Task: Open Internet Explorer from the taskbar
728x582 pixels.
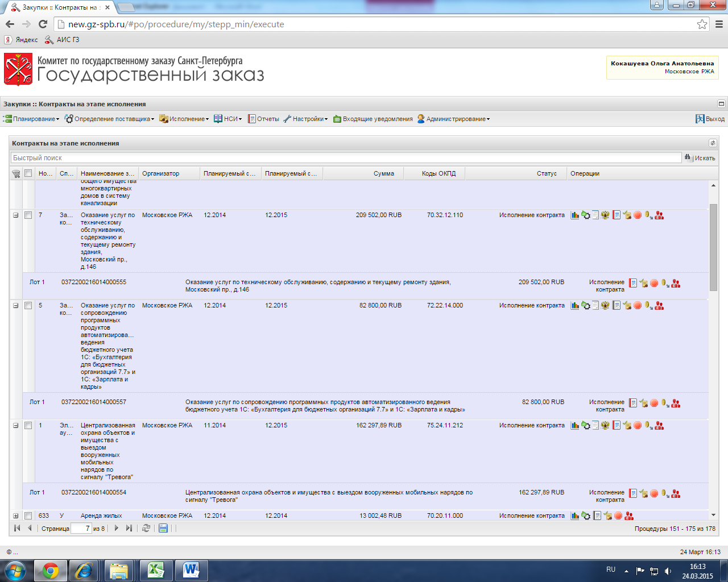Action: pyautogui.click(x=85, y=569)
